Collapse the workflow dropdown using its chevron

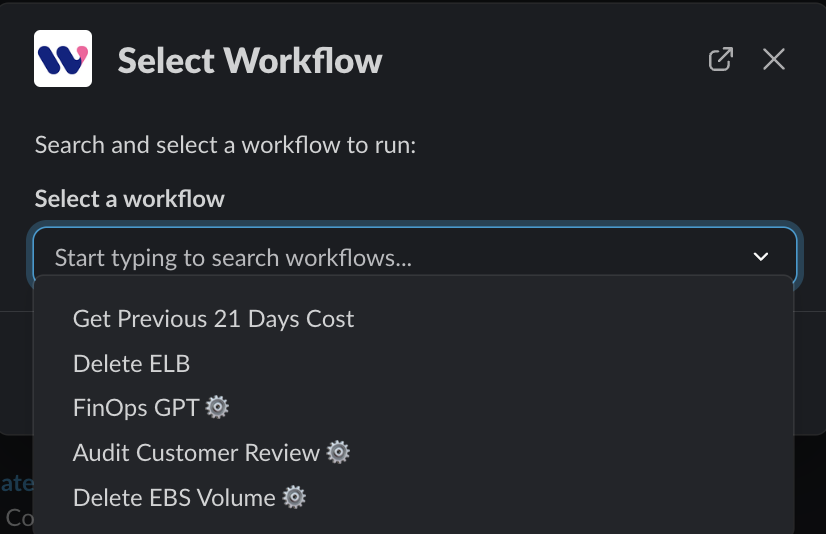click(x=761, y=257)
